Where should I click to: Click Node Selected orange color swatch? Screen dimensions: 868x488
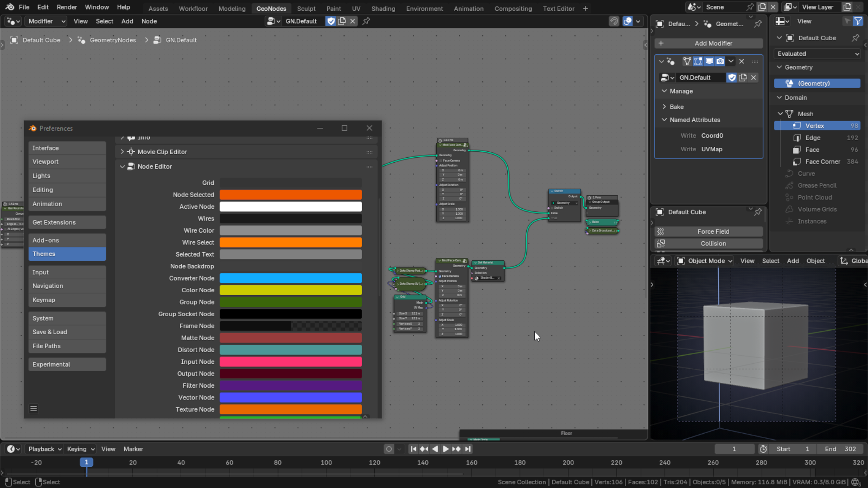(x=291, y=195)
